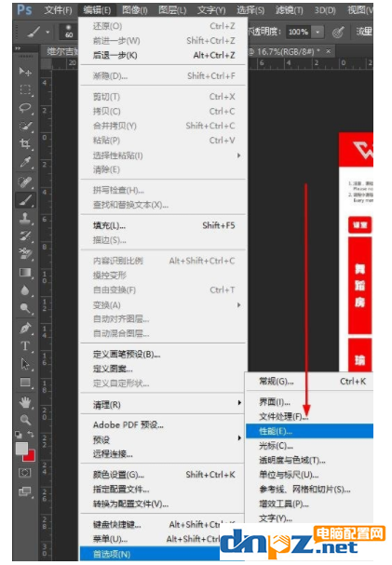Viewport: 392px width, 565px height.
Task: Change the screen mode
Action: 25,491
